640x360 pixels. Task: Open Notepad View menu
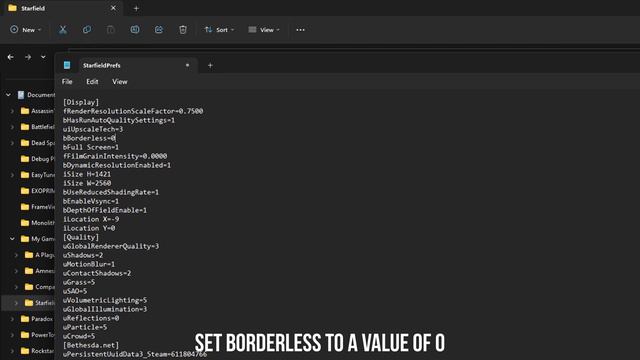coord(120,82)
